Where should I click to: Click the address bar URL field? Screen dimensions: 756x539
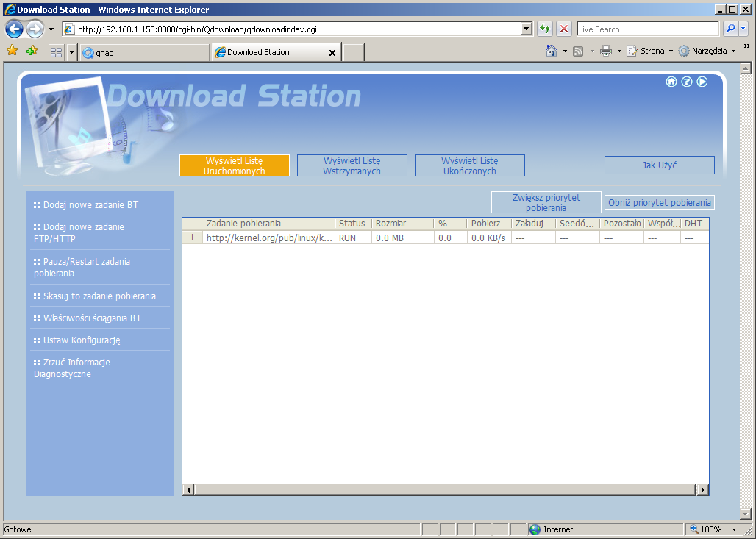[x=292, y=29]
